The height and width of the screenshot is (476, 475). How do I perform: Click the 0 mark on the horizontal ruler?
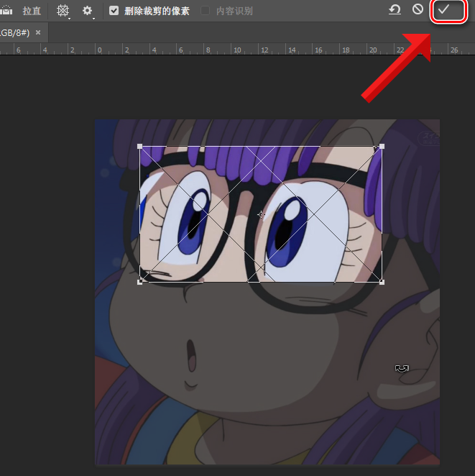coord(99,50)
